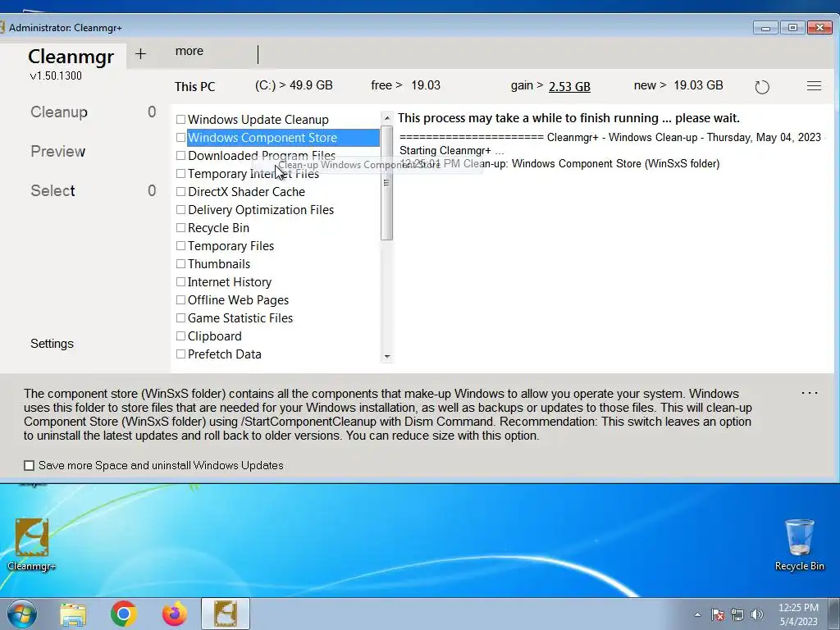Viewport: 840px width, 630px height.
Task: Open the Recycle Bin desktop icon
Action: coord(799,545)
